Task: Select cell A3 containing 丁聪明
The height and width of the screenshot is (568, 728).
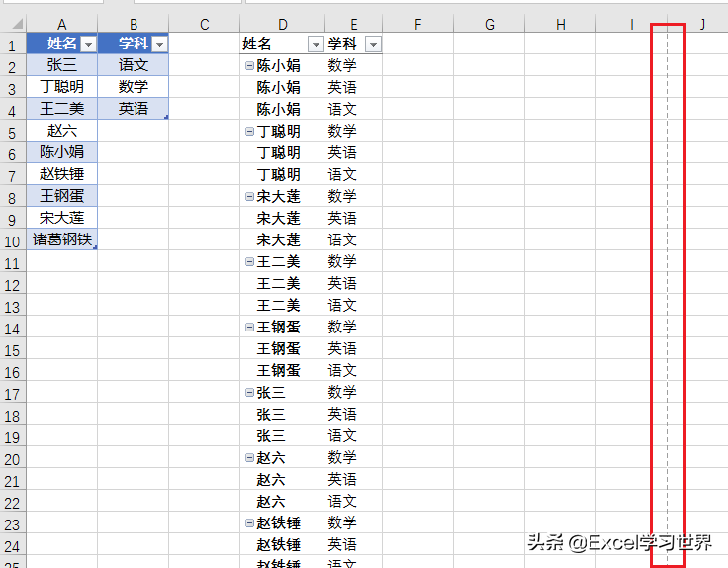Action: (61, 87)
